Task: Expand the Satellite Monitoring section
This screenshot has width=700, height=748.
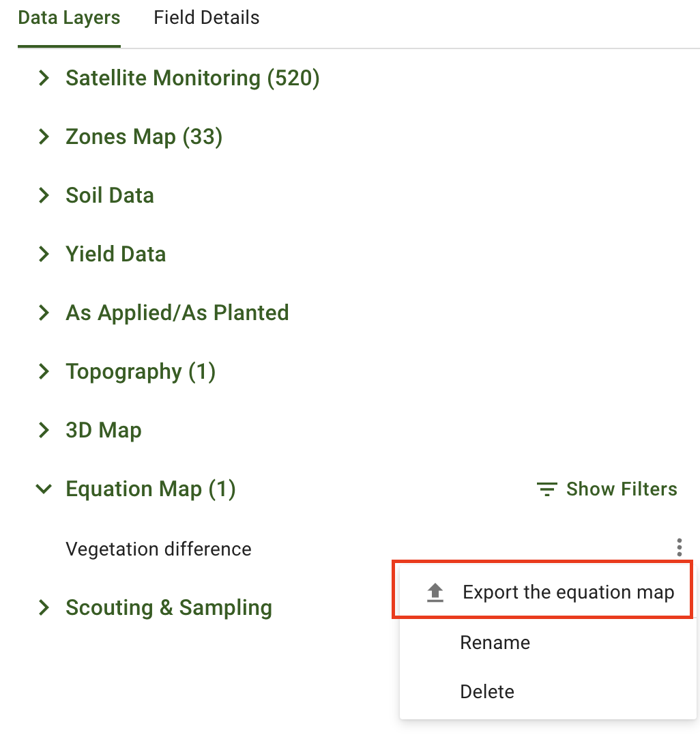Action: tap(44, 78)
